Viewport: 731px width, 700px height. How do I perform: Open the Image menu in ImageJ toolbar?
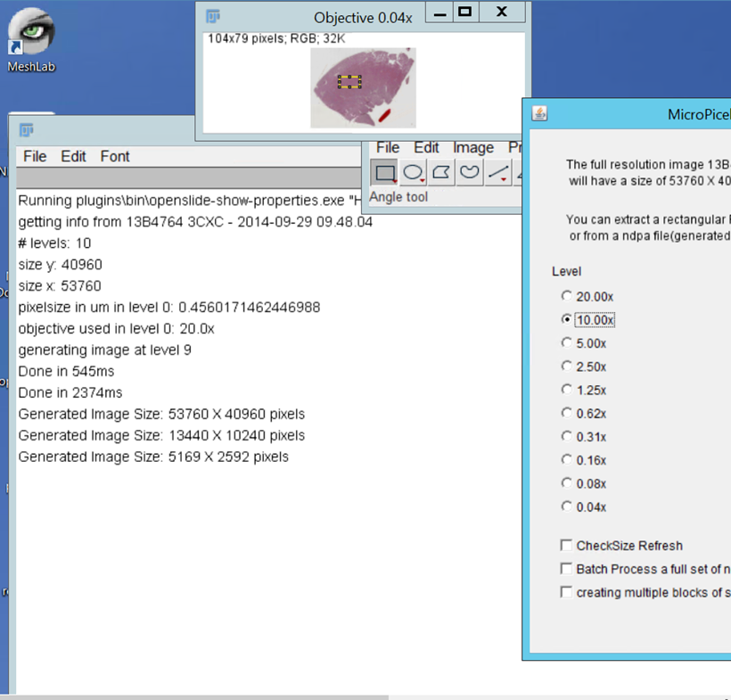click(x=472, y=148)
